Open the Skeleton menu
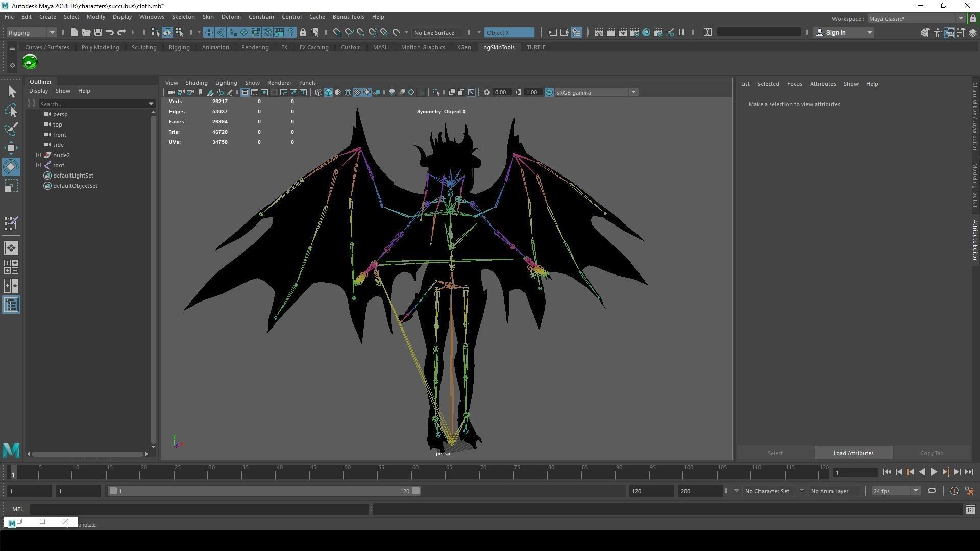This screenshot has height=551, width=980. [x=183, y=17]
